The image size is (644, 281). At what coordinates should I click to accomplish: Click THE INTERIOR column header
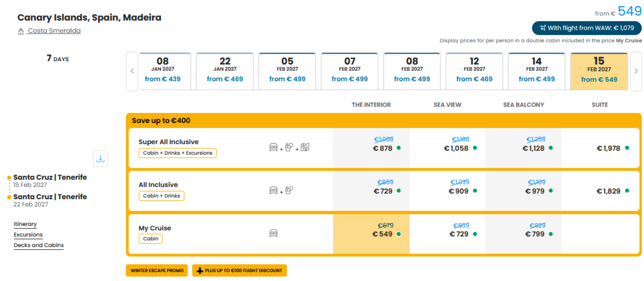pos(371,105)
